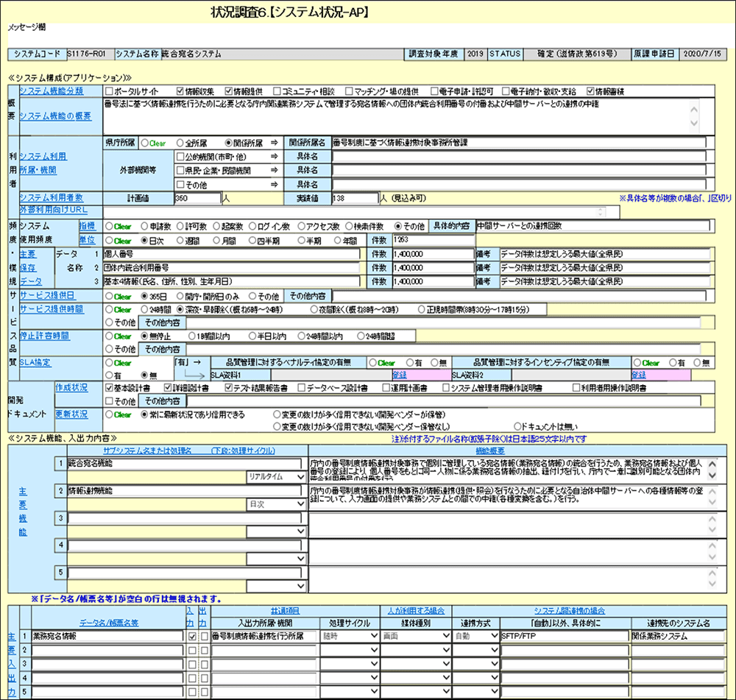Select ドキュメントは無い radio button
Screen dimensions: 736x700
pos(517,426)
